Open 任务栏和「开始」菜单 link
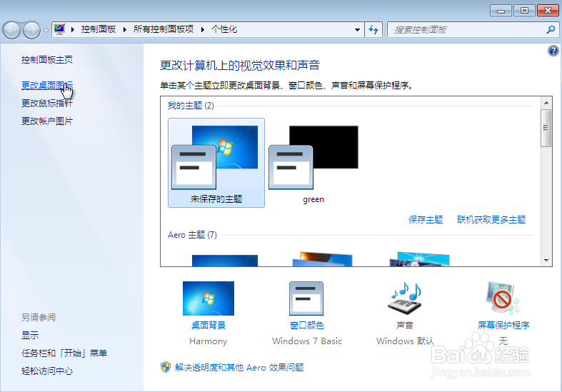Screen dimensions: 562x392 click(64, 353)
